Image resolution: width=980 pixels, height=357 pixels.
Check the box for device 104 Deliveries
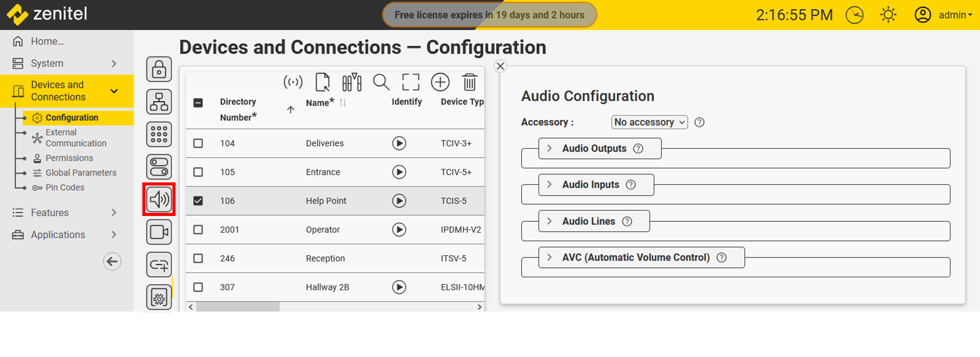[198, 143]
